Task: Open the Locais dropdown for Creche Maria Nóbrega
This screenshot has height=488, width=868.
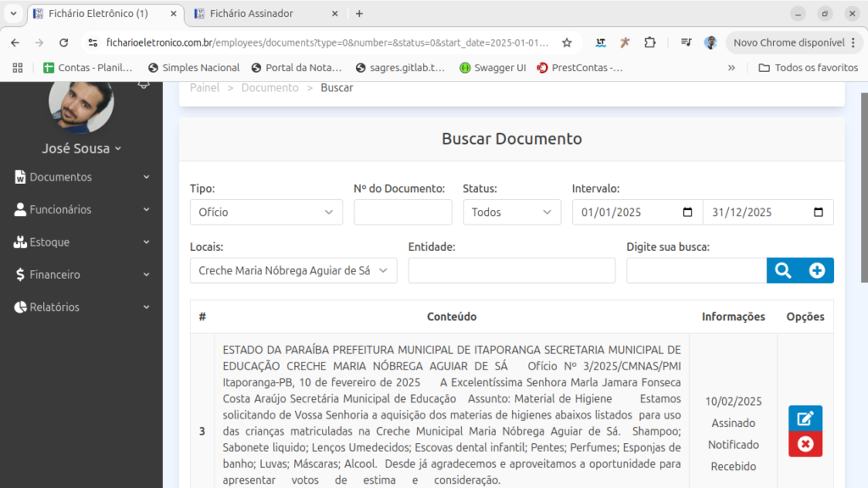Action: (x=293, y=270)
